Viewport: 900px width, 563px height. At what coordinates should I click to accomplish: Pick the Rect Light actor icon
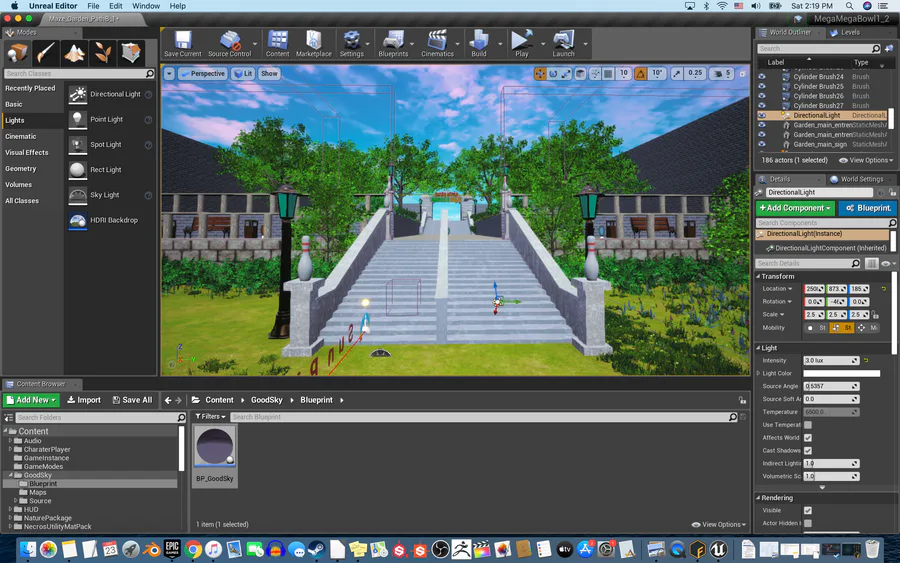tap(77, 170)
